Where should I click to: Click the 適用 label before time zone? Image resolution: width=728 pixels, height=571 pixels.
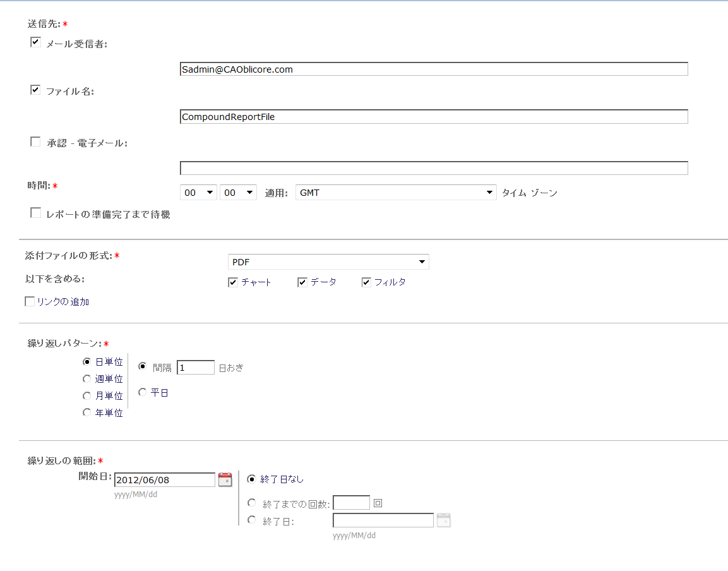point(277,193)
